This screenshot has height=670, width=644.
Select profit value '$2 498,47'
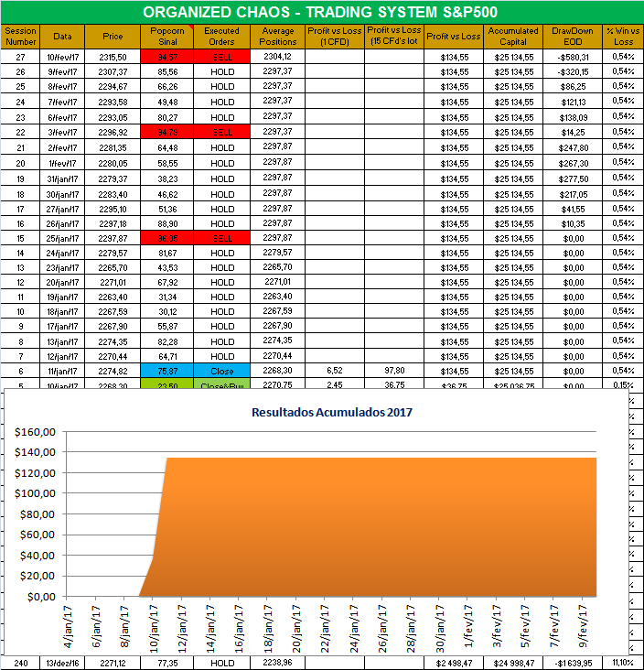(x=455, y=664)
